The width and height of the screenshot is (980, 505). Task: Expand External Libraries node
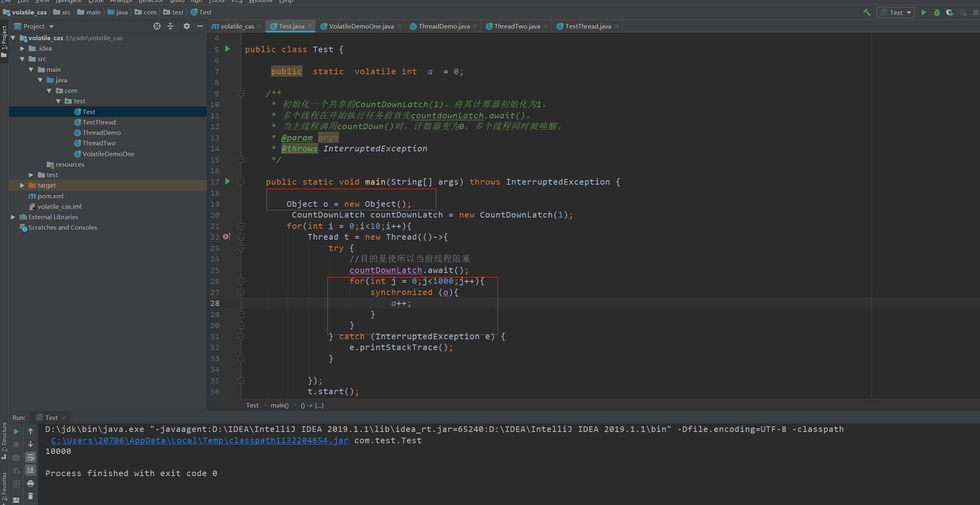13,217
